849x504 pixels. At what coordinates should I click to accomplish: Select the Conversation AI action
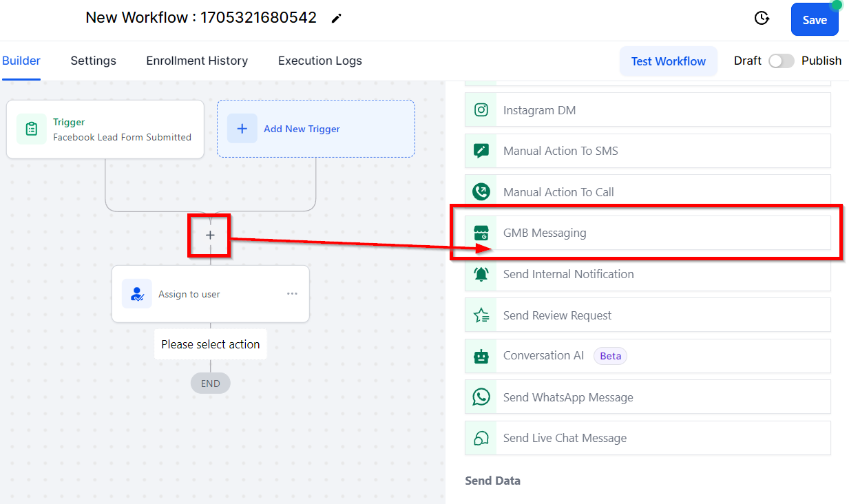[647, 356]
